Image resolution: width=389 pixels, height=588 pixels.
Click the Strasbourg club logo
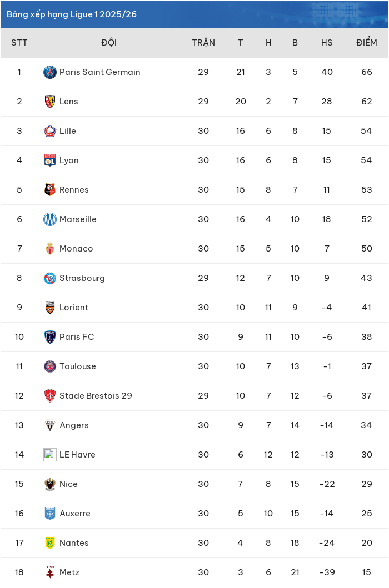[x=50, y=278]
